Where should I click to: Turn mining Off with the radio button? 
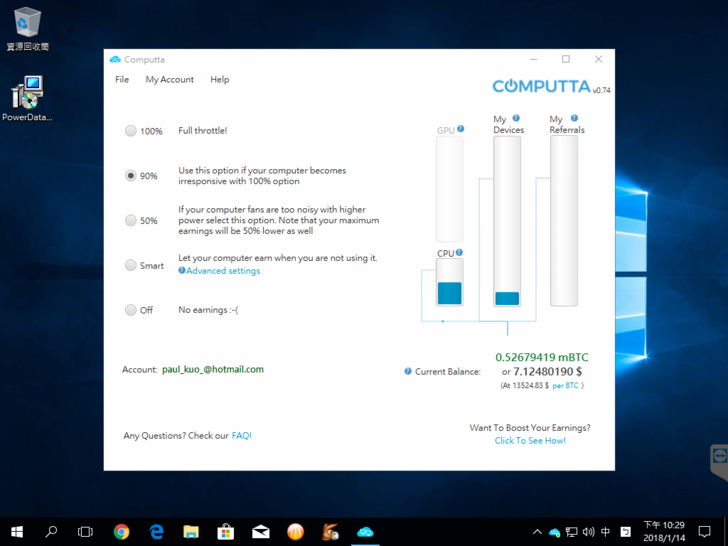pos(131,310)
